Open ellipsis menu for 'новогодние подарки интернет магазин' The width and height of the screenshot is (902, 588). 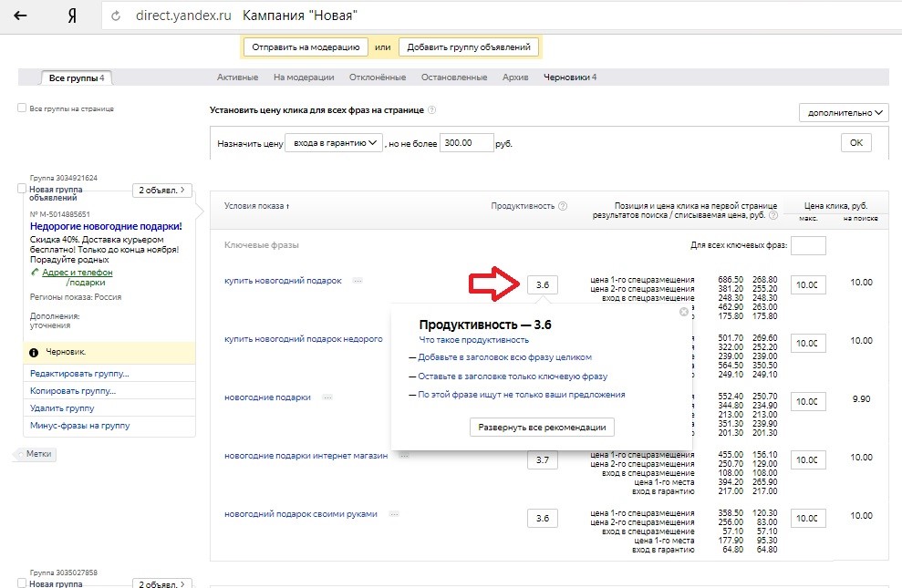tap(404, 455)
